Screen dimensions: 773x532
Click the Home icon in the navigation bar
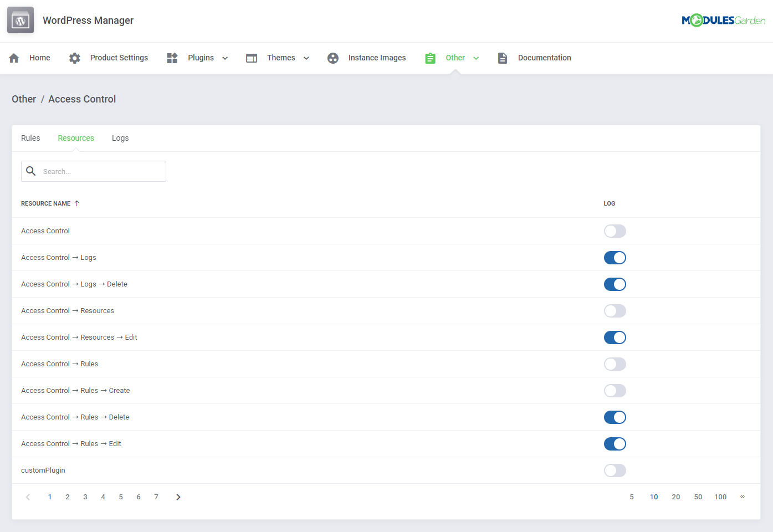click(x=13, y=58)
